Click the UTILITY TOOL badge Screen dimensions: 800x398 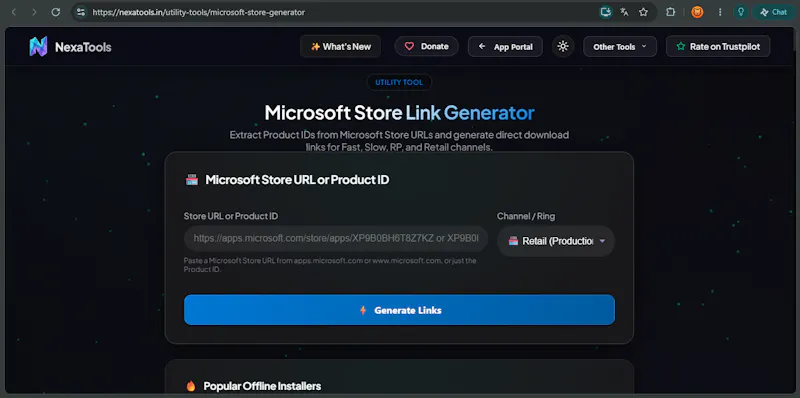click(399, 82)
